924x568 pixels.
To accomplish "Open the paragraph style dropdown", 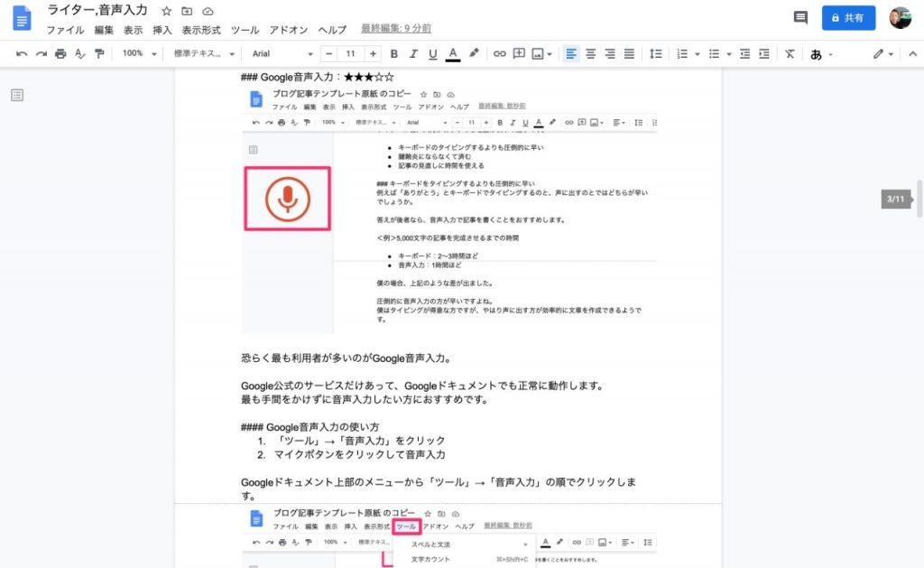I will click(204, 54).
